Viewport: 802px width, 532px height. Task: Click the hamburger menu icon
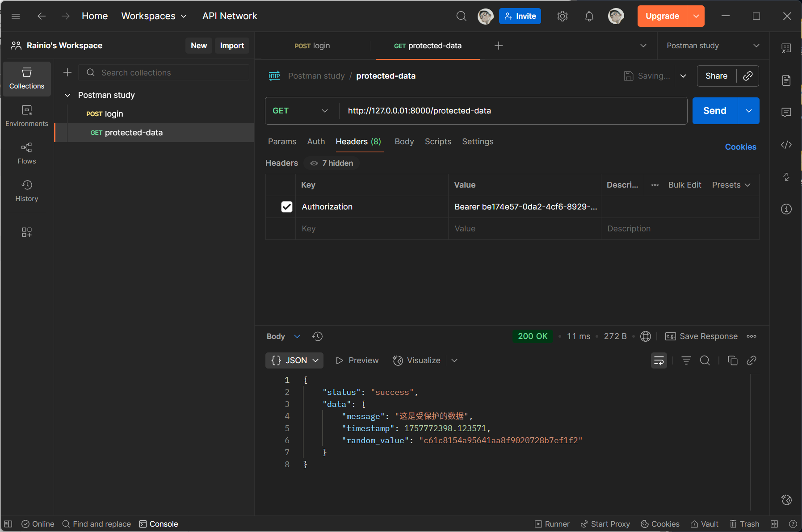pos(16,16)
